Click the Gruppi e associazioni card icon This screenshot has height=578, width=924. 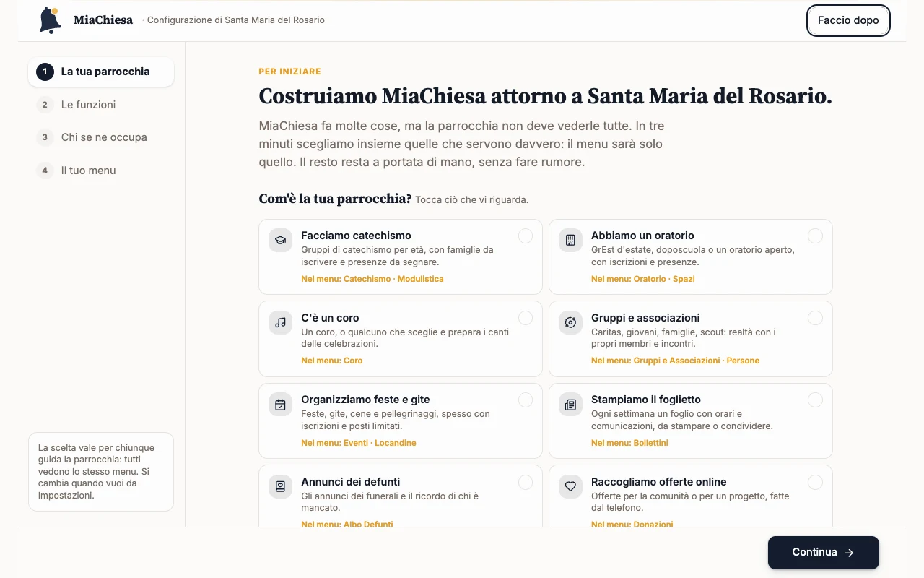(x=570, y=322)
